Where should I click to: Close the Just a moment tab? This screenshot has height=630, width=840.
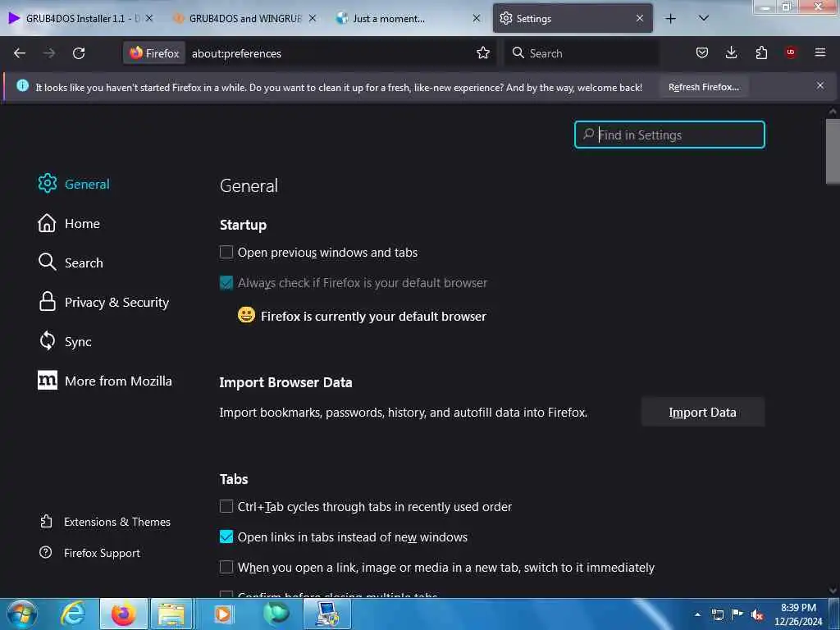tap(477, 18)
